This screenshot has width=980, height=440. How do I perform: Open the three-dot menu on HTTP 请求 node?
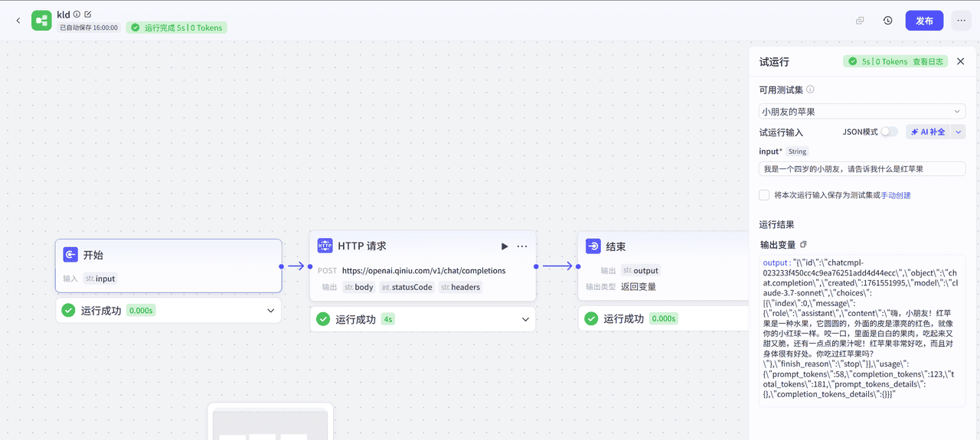click(522, 246)
